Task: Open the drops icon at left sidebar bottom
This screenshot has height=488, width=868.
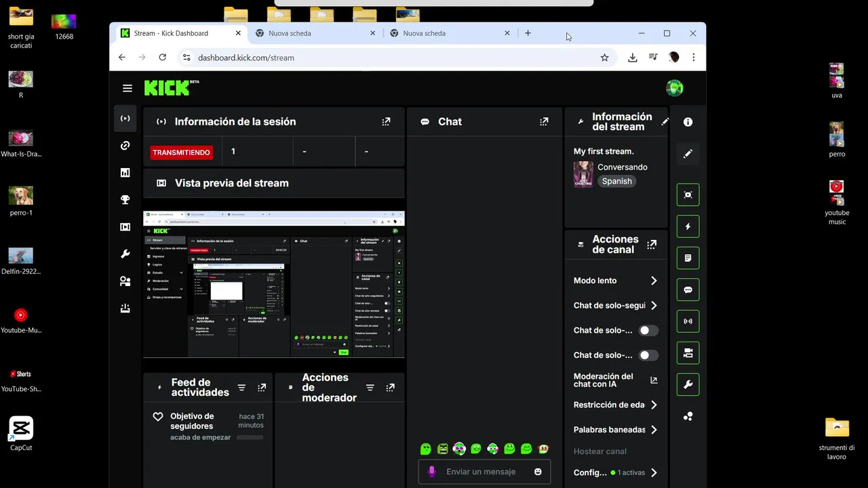Action: pos(125,308)
